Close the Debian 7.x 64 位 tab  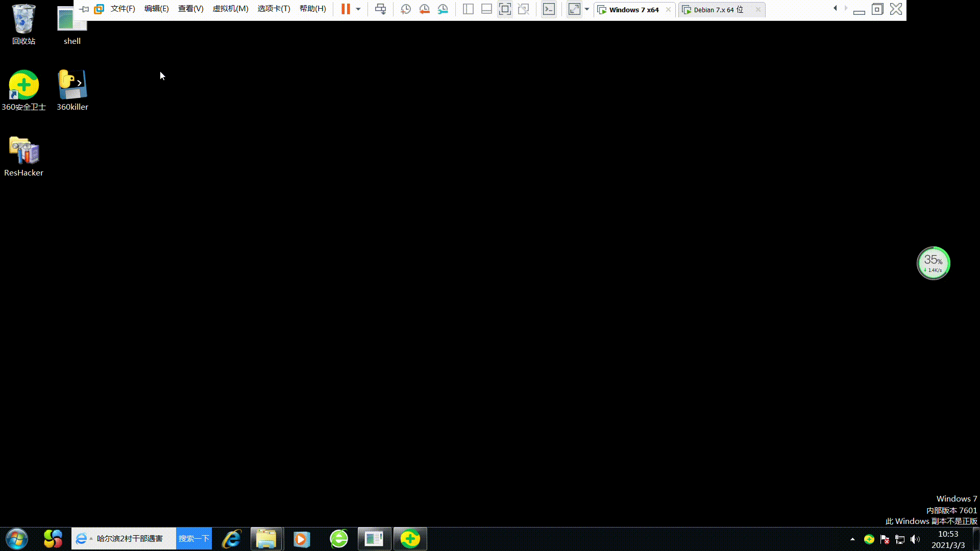click(758, 10)
